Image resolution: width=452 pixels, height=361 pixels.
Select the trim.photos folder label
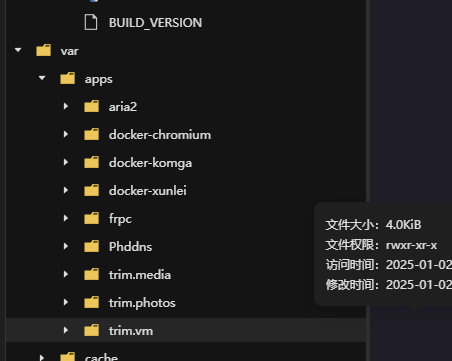coord(142,303)
